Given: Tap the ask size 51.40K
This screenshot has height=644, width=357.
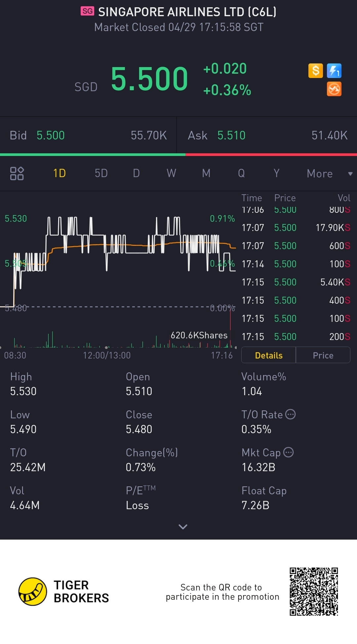Looking at the screenshot, I should [x=330, y=135].
